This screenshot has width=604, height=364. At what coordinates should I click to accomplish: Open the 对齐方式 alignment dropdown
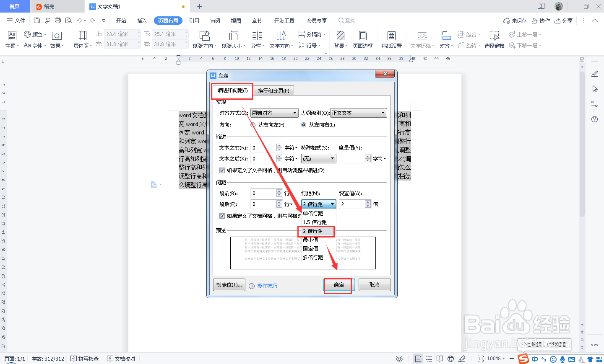click(x=274, y=113)
